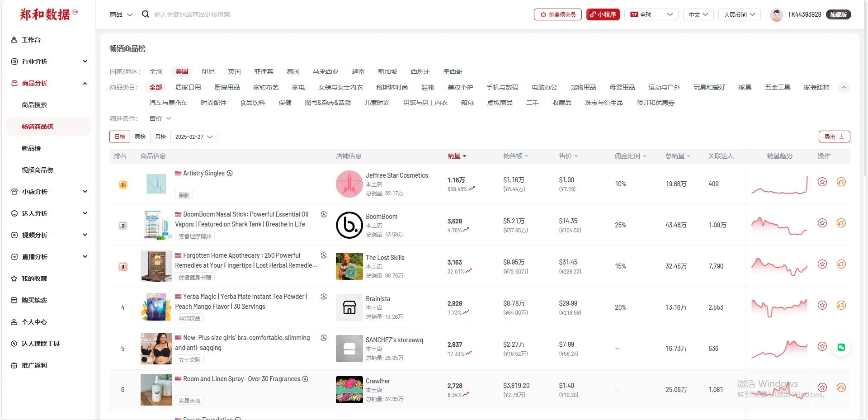Viewport: 868px width, 420px height.
Task: Click the info icon beside Room and Linen Spray
Action: click(x=305, y=379)
